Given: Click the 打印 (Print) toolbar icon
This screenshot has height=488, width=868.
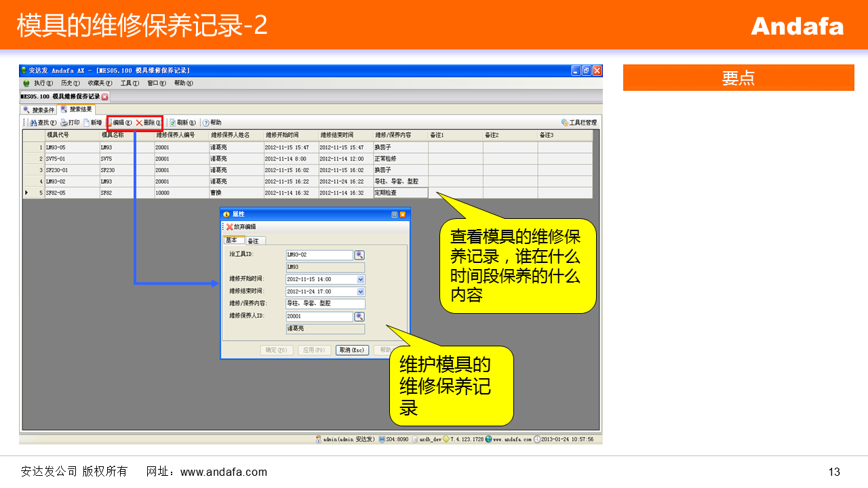Looking at the screenshot, I should pyautogui.click(x=64, y=123).
